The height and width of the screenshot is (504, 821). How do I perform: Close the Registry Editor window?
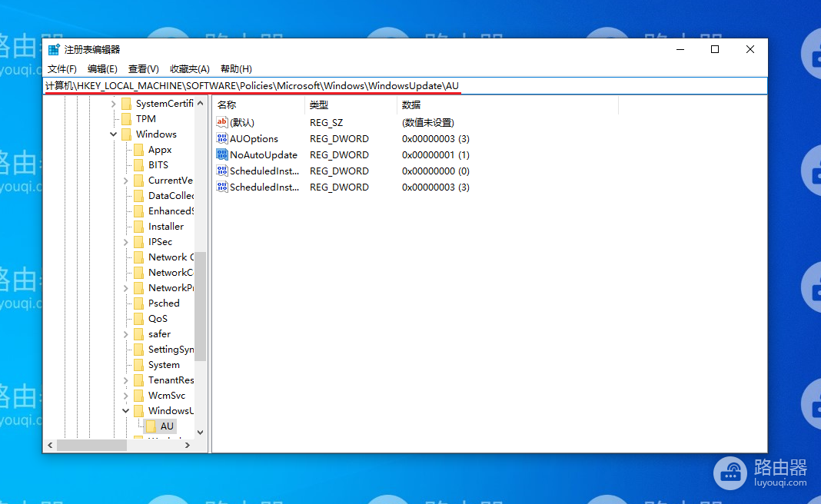click(750, 49)
